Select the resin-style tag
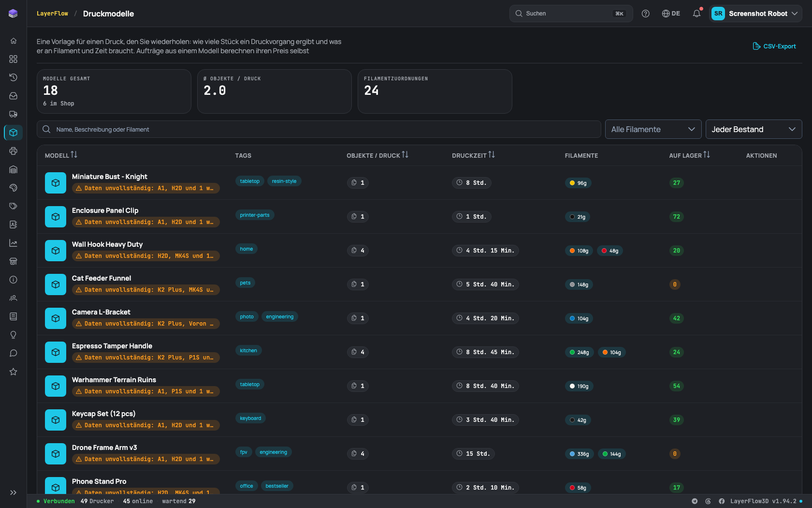The height and width of the screenshot is (508, 812). [x=284, y=181]
